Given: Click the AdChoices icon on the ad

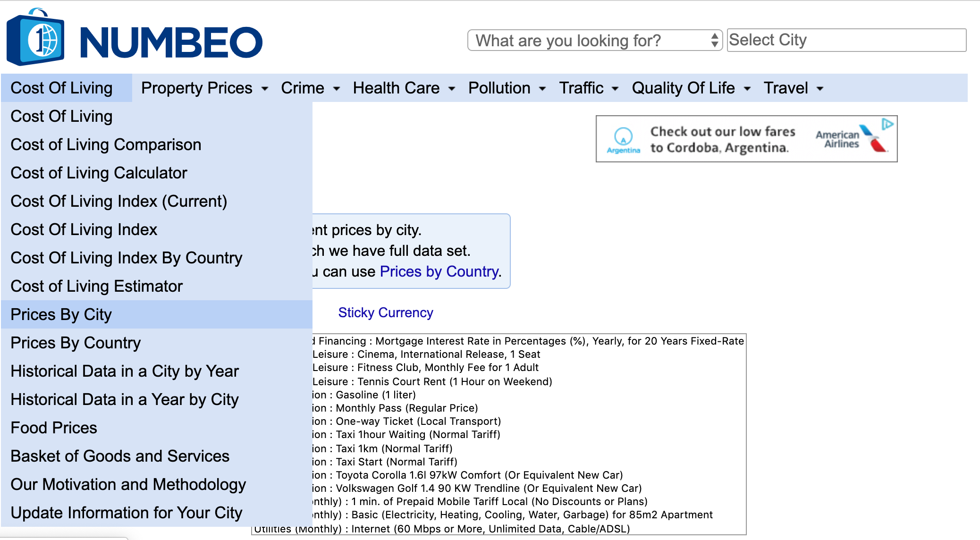Looking at the screenshot, I should click(887, 124).
